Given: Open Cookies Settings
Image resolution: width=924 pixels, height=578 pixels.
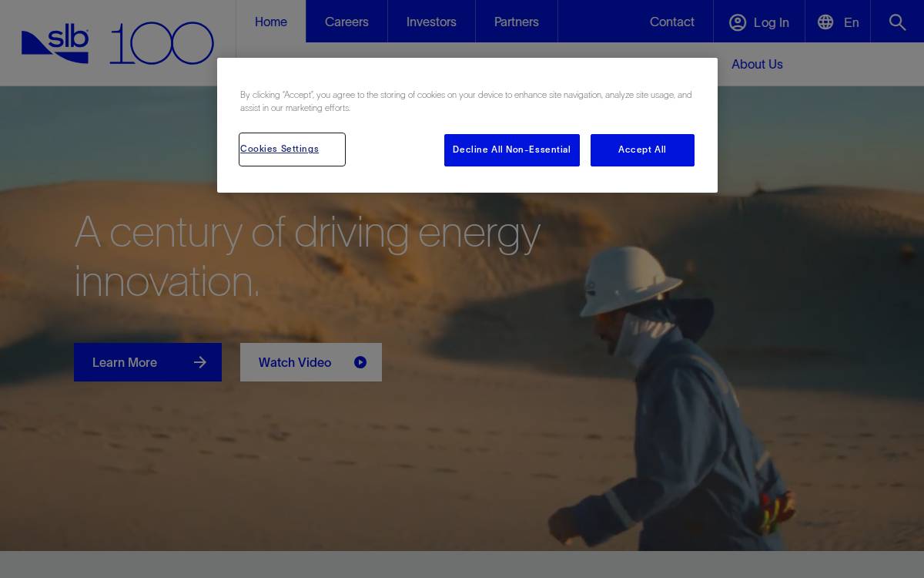Looking at the screenshot, I should (292, 150).
